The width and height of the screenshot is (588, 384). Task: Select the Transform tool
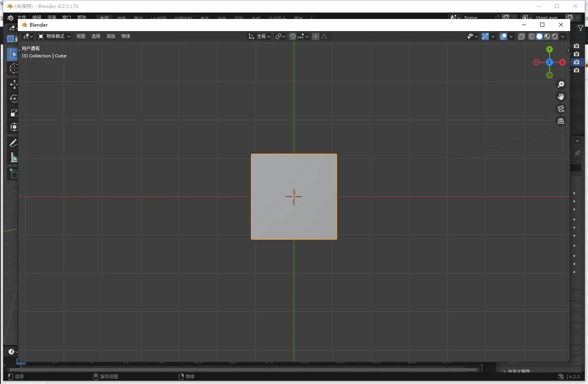pos(13,127)
